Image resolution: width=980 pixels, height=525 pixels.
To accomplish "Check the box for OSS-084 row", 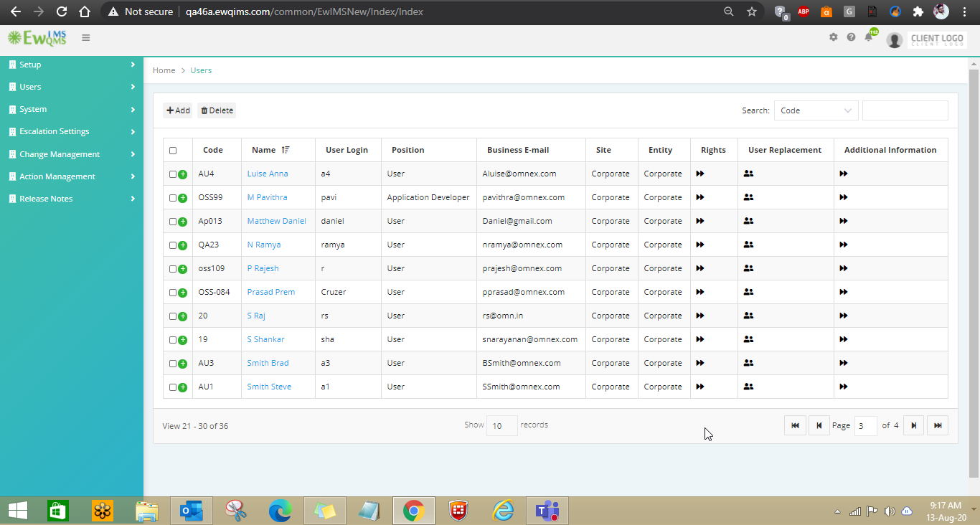I will tap(173, 293).
